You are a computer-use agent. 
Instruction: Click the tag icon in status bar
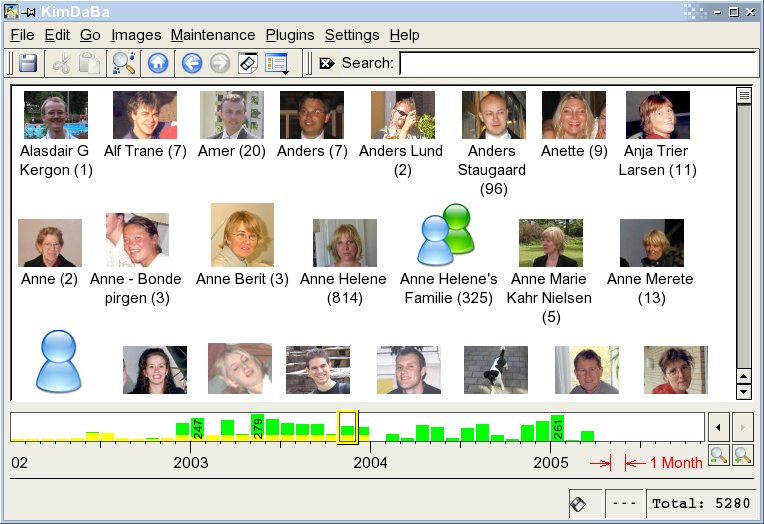point(578,504)
